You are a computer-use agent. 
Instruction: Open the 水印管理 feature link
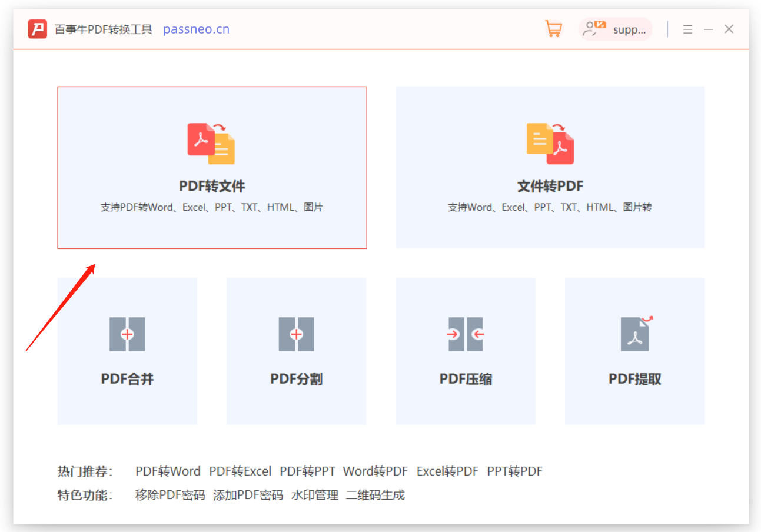[x=315, y=495]
